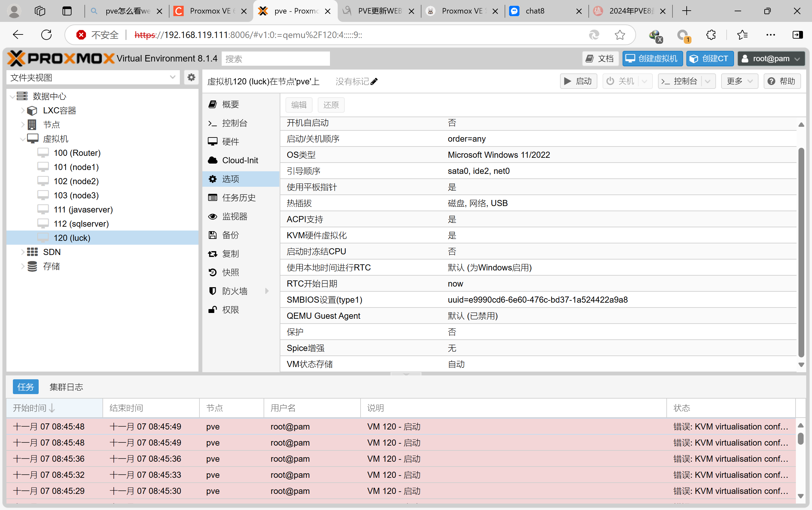Click the 创建CT button
Screen dimensions: 812x510
pyautogui.click(x=710, y=59)
